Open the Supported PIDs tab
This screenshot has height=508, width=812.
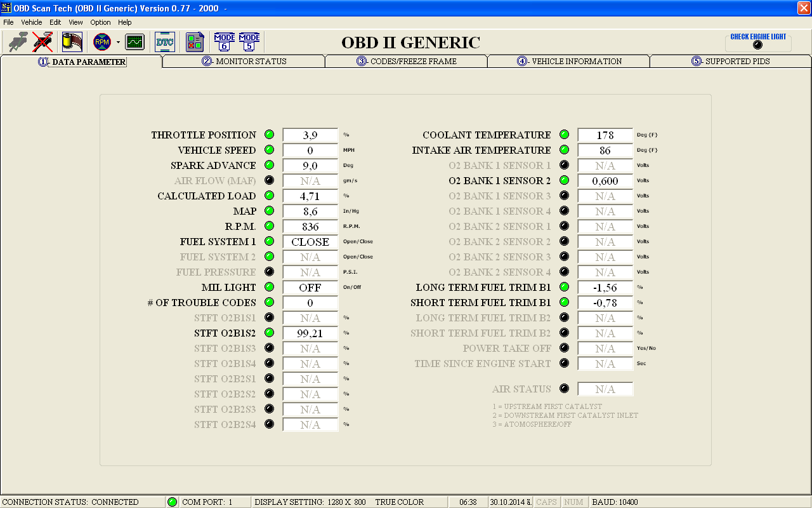731,62
